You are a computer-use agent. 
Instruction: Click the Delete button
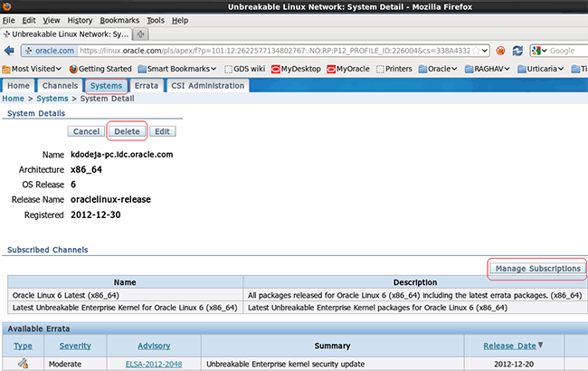(127, 131)
